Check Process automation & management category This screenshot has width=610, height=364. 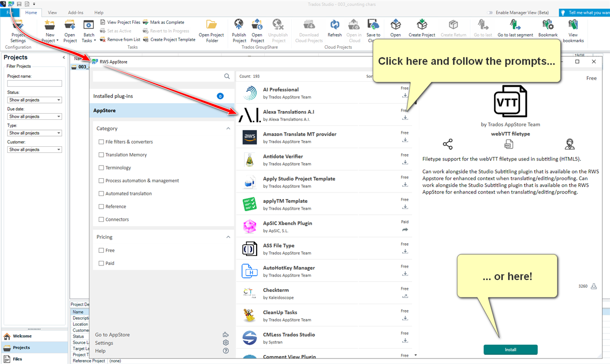point(101,181)
